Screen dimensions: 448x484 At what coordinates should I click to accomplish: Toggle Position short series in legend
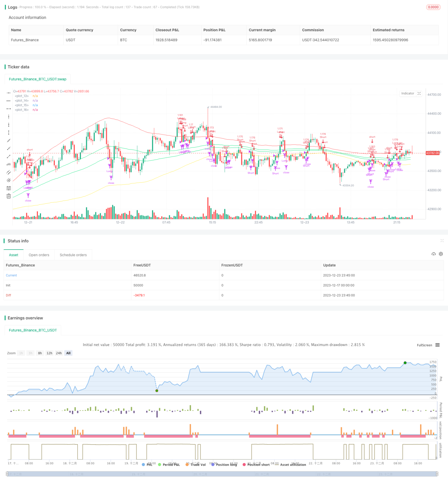point(256,464)
